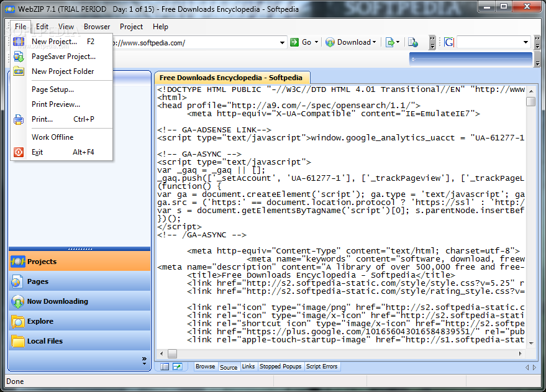Switch to the Browse tab
The width and height of the screenshot is (546, 392).
click(x=205, y=367)
